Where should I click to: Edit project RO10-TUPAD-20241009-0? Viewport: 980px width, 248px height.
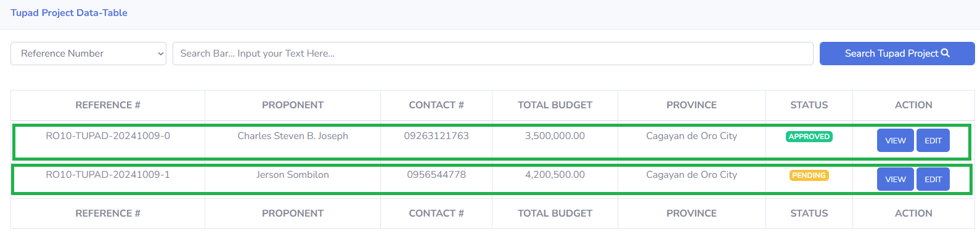click(933, 140)
